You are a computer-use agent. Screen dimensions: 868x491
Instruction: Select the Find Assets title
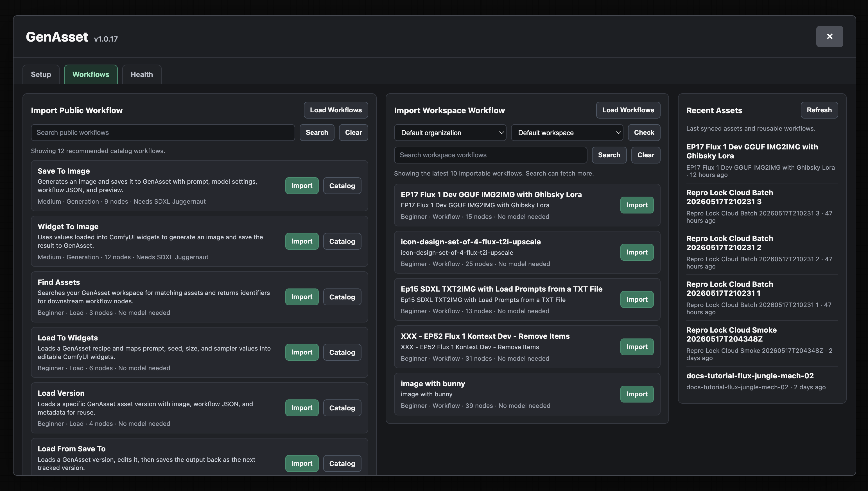(59, 282)
